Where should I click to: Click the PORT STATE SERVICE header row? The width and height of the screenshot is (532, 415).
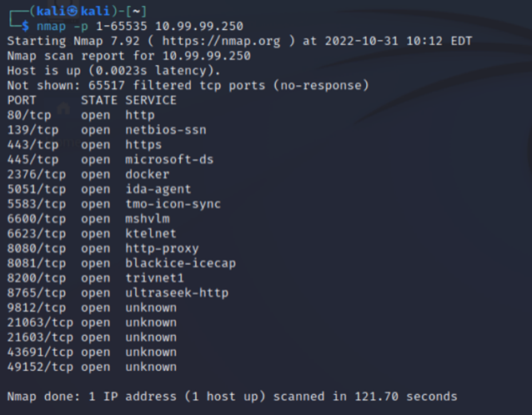point(92,100)
